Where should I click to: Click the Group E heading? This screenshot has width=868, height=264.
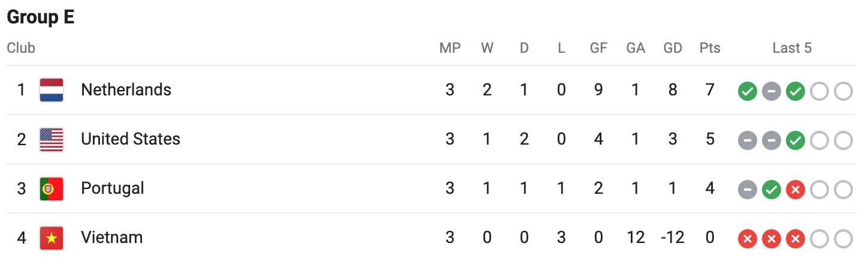tap(41, 17)
